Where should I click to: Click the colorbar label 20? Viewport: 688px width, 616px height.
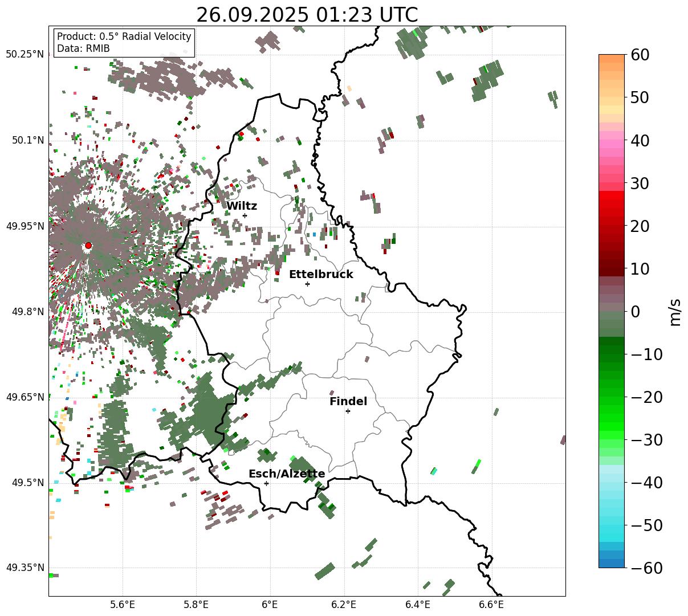(x=639, y=226)
